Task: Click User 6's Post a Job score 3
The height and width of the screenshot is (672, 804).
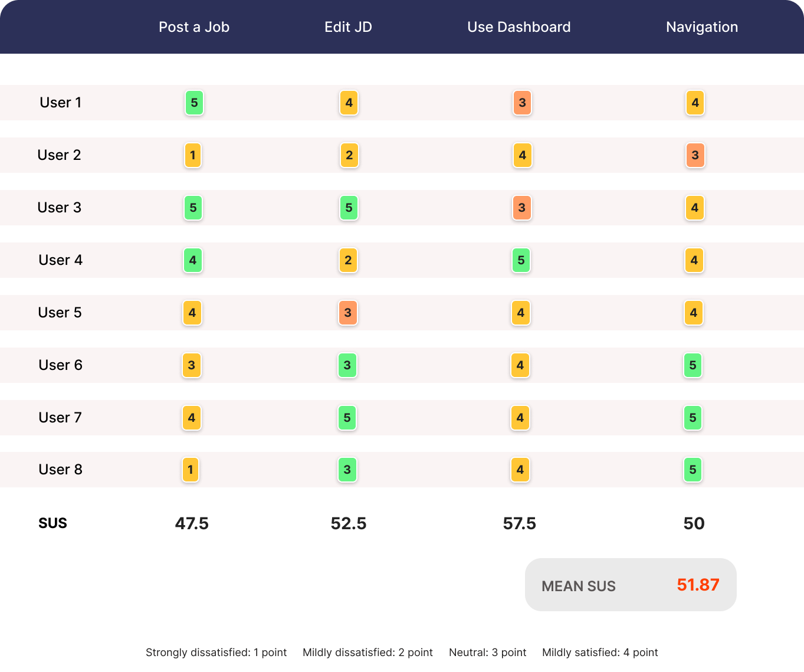Action: (192, 365)
